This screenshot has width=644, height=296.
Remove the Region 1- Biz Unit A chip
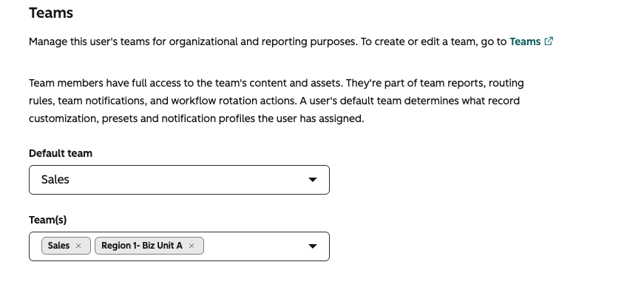(191, 246)
